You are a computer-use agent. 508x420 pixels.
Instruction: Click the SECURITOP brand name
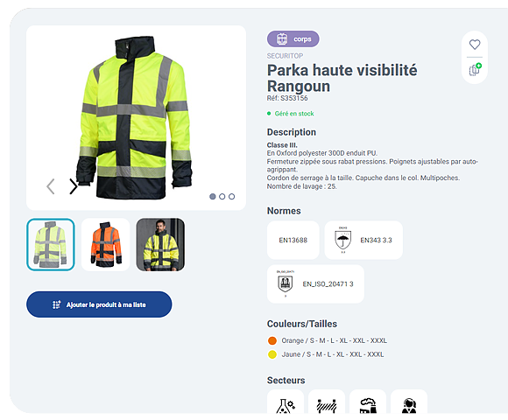tap(285, 56)
